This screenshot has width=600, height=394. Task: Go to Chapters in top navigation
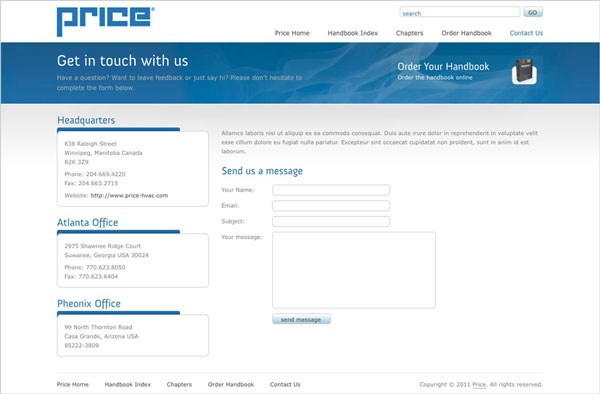click(x=409, y=33)
